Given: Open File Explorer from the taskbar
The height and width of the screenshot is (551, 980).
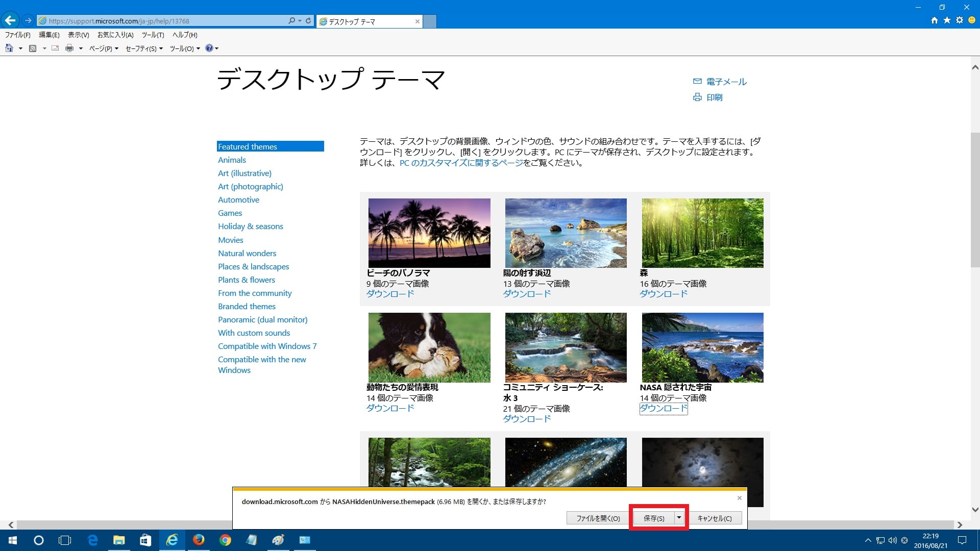Looking at the screenshot, I should coord(119,540).
